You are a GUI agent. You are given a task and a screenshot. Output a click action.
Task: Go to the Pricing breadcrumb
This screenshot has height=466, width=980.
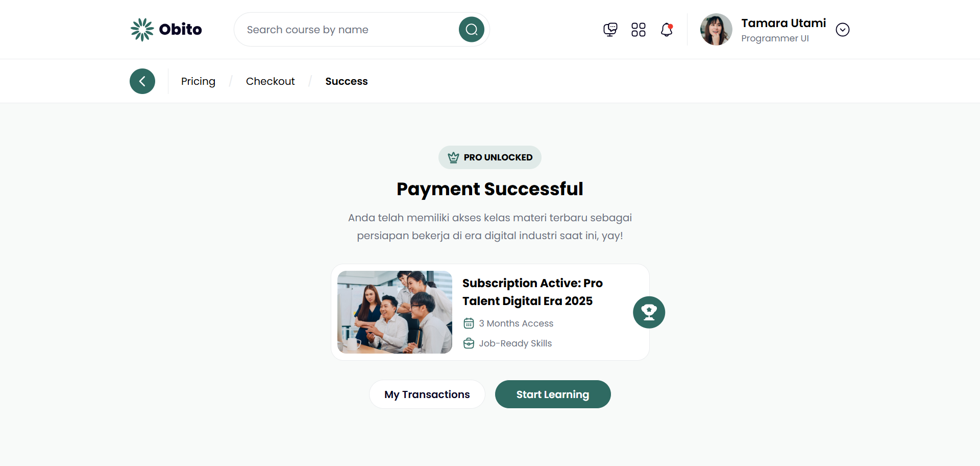tap(198, 81)
